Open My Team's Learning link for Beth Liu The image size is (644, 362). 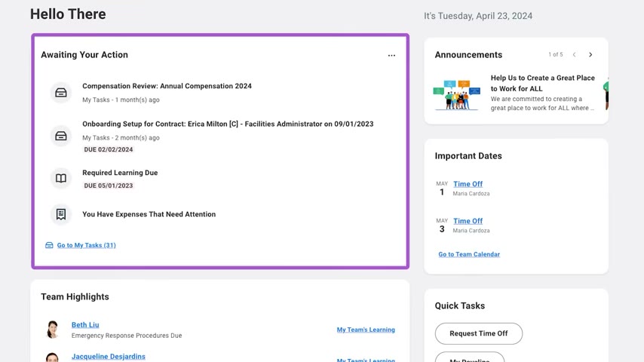pyautogui.click(x=366, y=330)
